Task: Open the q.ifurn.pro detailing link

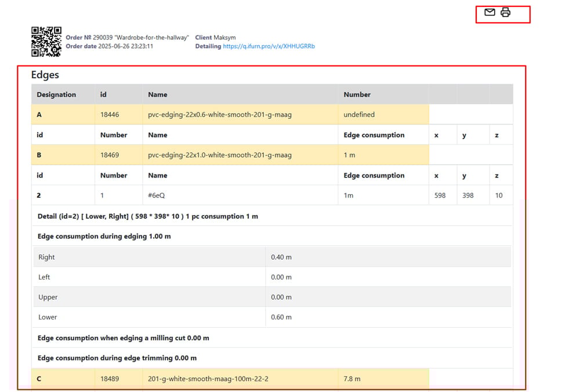Action: (x=269, y=46)
